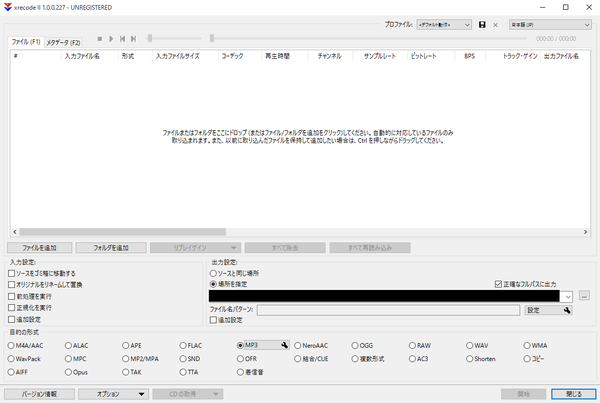Image resolution: width=600 pixels, height=403 pixels.
Task: Click すべて再読み込み button
Action: (x=370, y=248)
